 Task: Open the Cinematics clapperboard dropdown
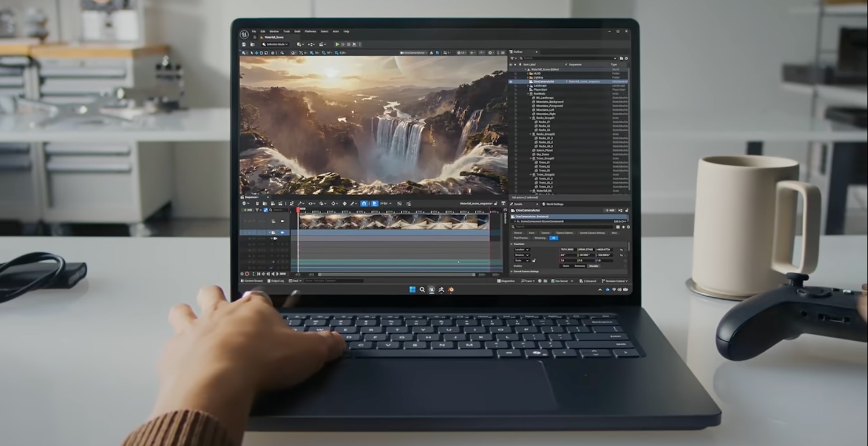point(322,45)
